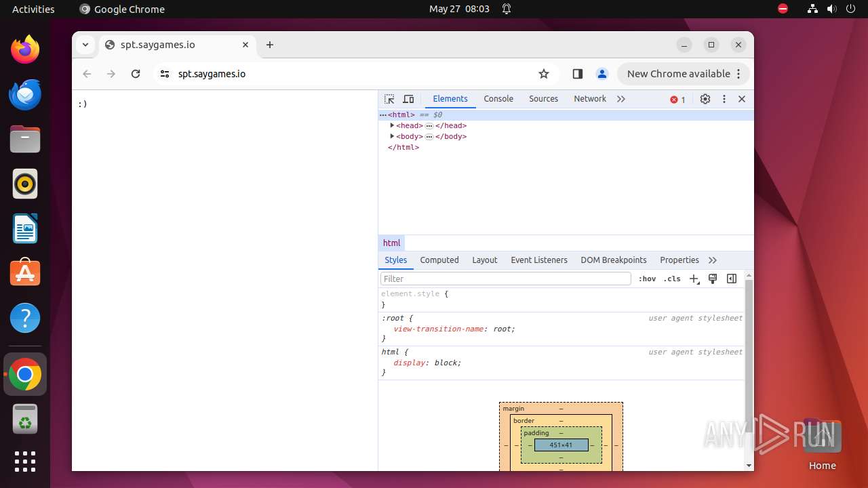Click the box model margin label
This screenshot has height=488, width=868.
(513, 409)
